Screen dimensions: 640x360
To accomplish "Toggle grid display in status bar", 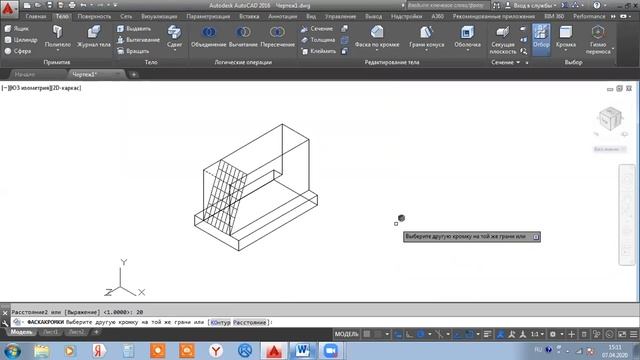I will [x=367, y=334].
